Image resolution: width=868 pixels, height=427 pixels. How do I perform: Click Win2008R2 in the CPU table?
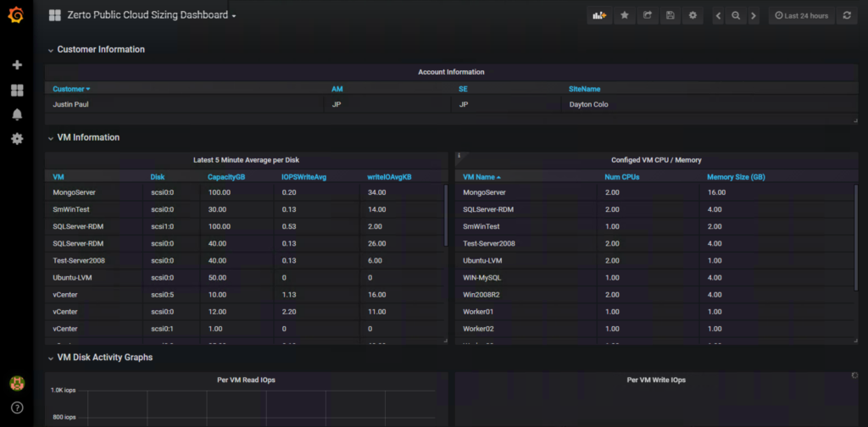click(x=481, y=295)
